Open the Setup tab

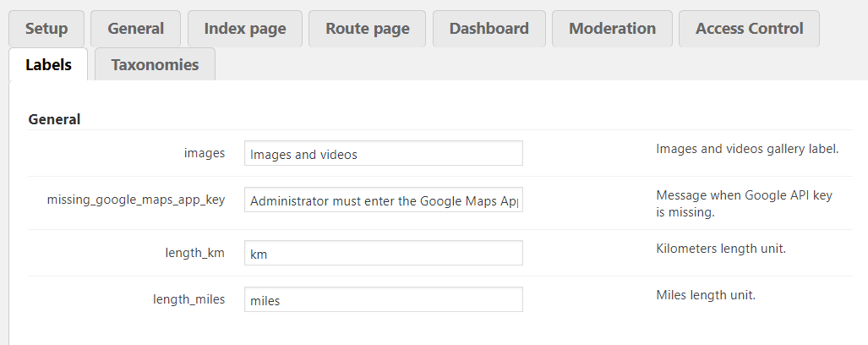coord(46,29)
